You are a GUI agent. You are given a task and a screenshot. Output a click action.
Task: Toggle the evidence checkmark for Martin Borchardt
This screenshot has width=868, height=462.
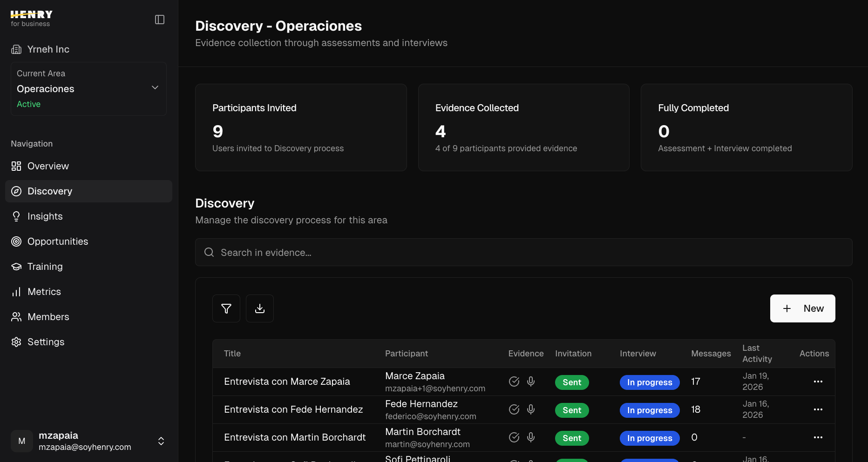[514, 437]
